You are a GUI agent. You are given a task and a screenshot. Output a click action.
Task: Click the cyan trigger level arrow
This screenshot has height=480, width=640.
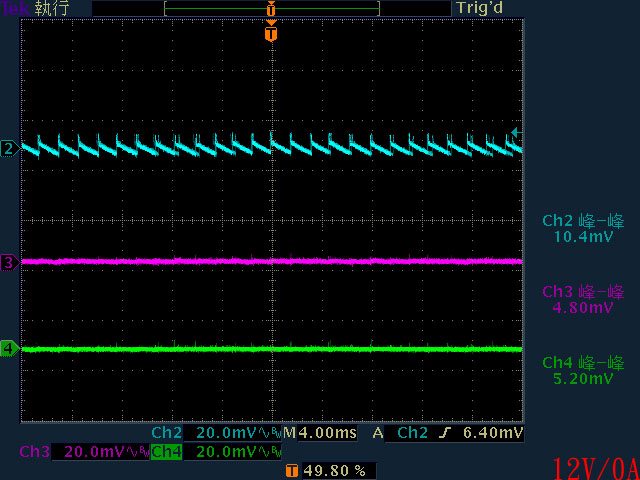pos(516,132)
